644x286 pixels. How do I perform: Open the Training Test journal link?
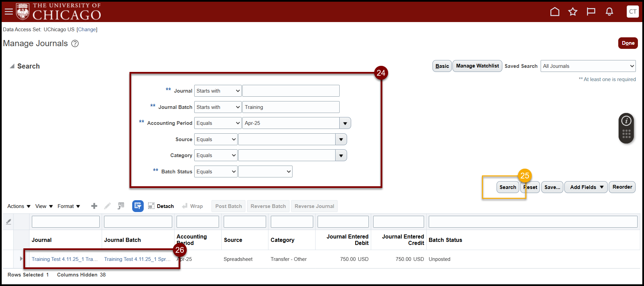64,259
